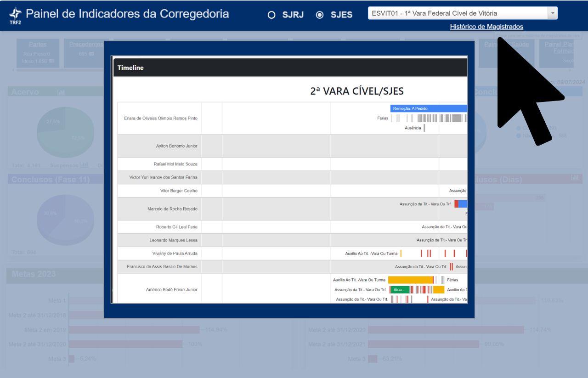Select Américo Bedê Freire Junior row label
588x378 pixels.
pos(171,290)
